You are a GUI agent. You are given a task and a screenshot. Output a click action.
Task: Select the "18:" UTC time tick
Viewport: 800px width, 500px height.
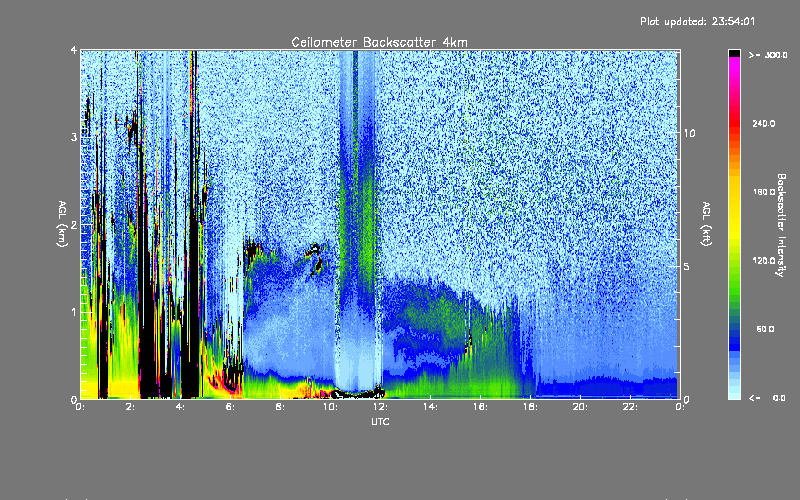point(530,407)
